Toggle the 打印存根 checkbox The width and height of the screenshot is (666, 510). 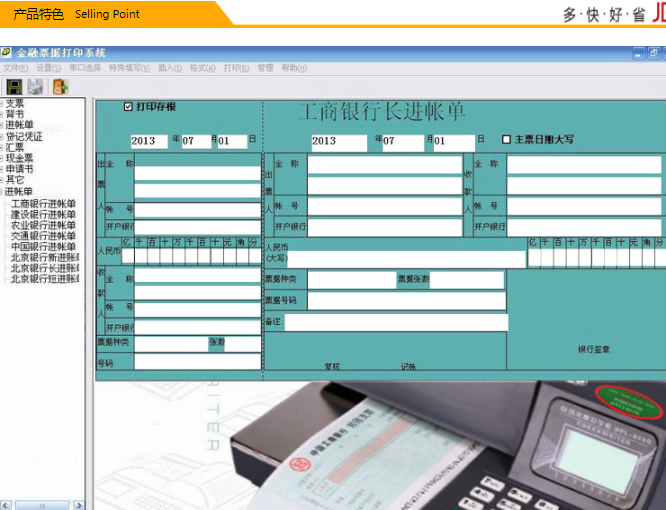click(x=128, y=107)
